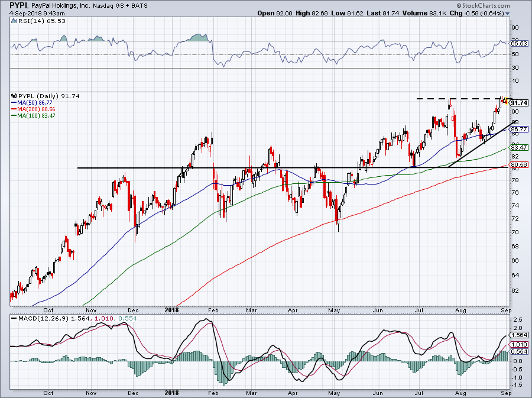
Task: Click the MACD signal value 1.010
Action: click(x=103, y=319)
